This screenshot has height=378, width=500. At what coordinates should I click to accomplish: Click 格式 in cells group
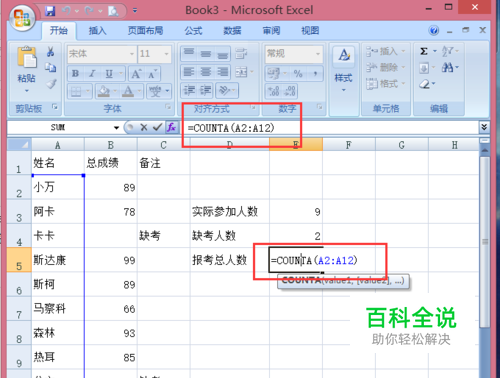tap(386, 84)
